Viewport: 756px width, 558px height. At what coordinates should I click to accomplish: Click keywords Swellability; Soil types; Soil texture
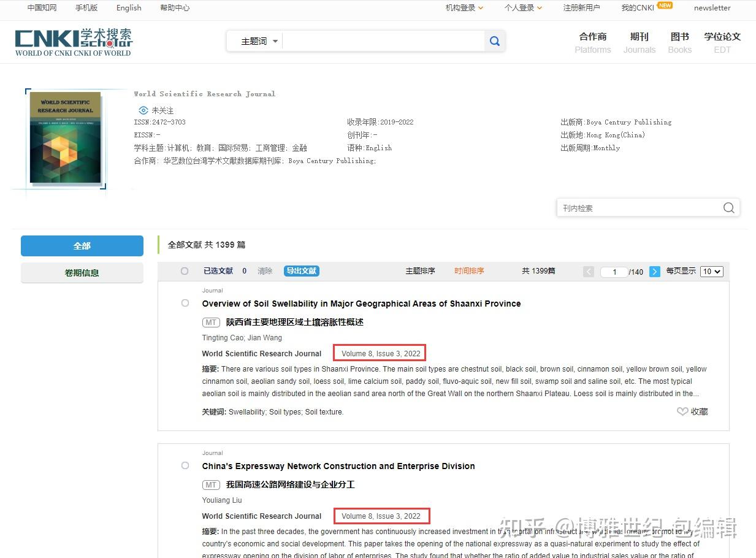(x=286, y=412)
